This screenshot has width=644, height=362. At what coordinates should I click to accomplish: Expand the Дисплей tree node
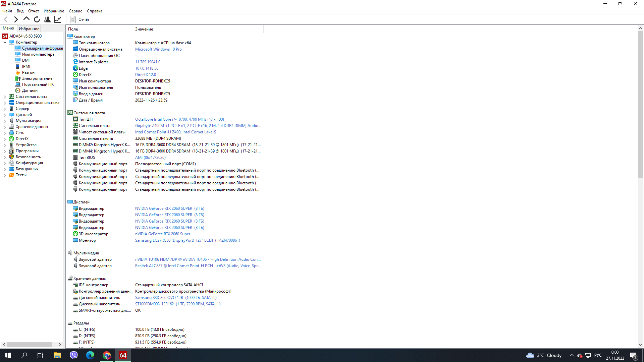[x=5, y=115]
